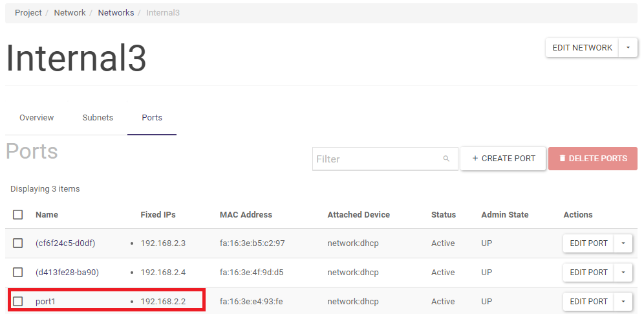Open actions dropdown for port1 row
This screenshot has width=644, height=314.
pyautogui.click(x=623, y=301)
